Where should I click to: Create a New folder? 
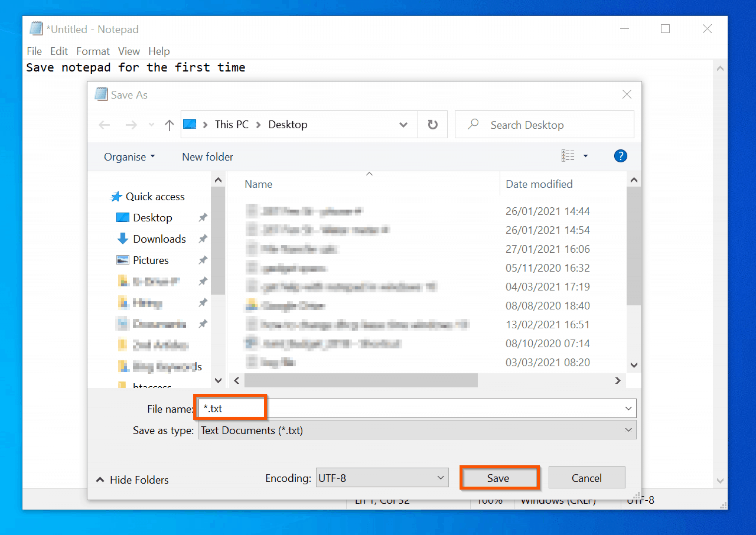pos(207,157)
